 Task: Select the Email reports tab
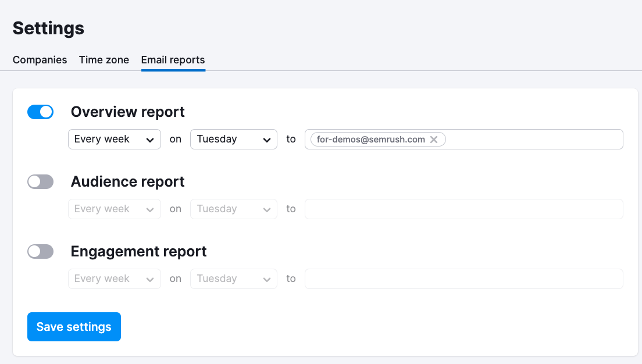click(x=173, y=60)
